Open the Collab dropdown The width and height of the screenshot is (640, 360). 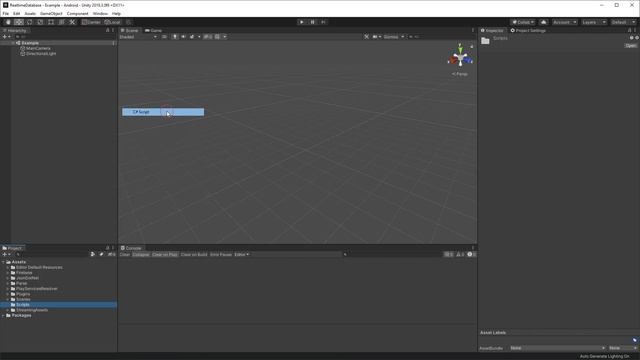[x=523, y=22]
